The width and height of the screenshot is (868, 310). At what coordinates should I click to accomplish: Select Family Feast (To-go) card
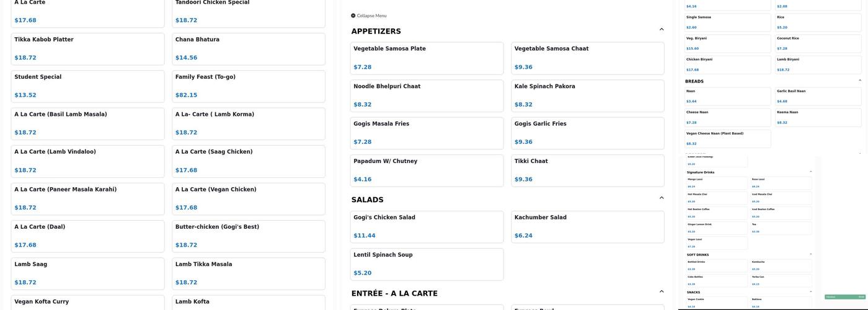(x=248, y=86)
